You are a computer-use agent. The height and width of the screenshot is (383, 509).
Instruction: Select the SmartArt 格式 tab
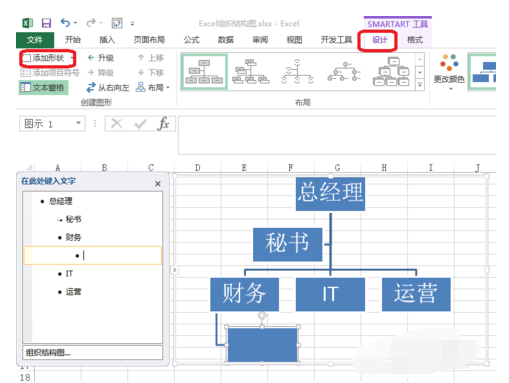(x=415, y=40)
